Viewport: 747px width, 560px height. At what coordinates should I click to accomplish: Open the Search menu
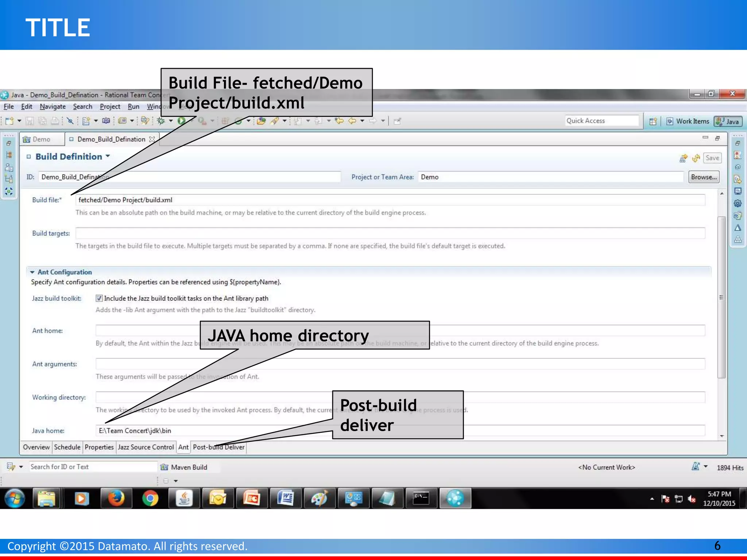coord(83,106)
